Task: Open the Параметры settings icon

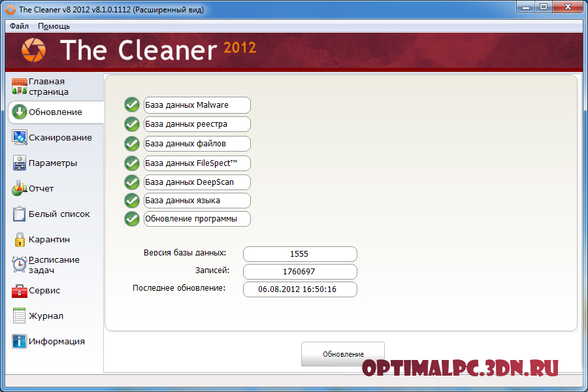Action: click(x=20, y=163)
